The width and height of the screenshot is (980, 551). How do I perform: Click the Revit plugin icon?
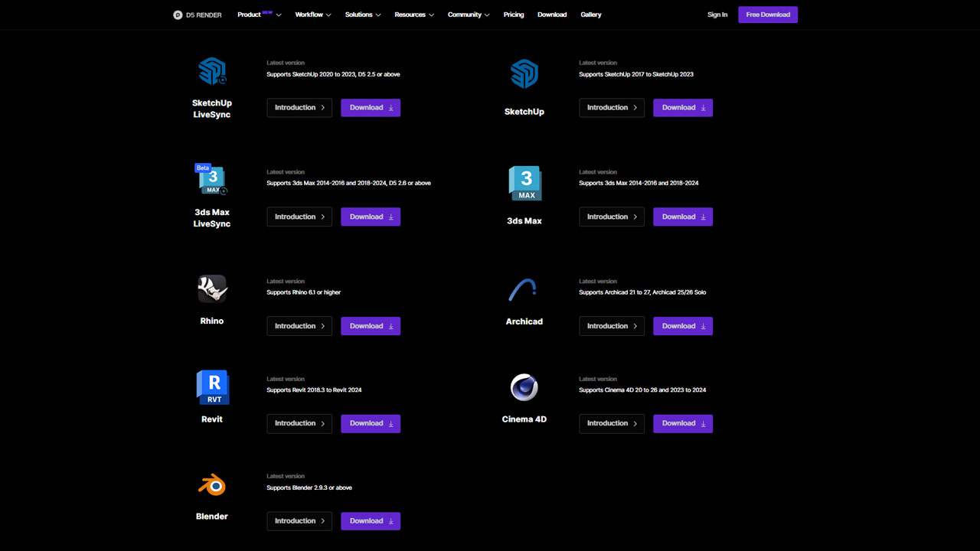point(213,387)
